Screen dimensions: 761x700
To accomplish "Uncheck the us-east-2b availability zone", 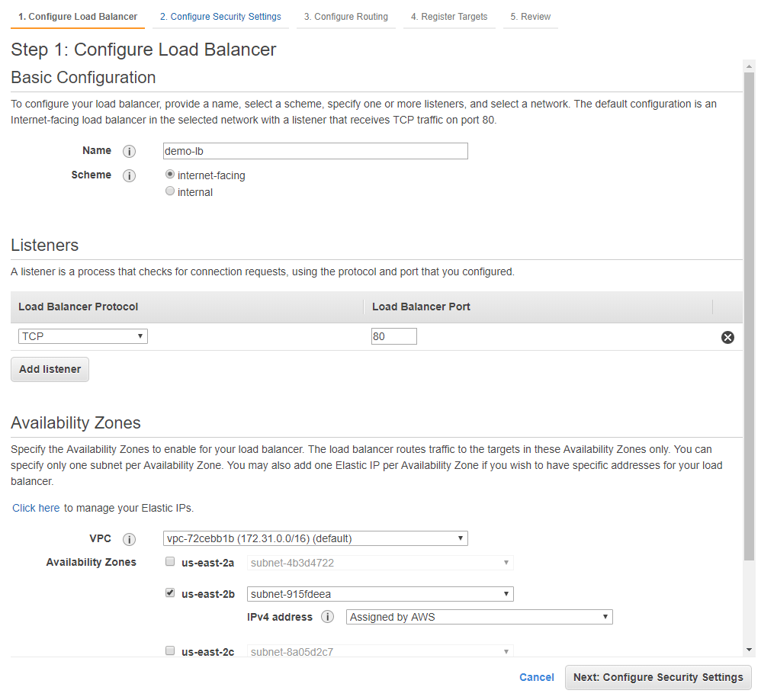I will [169, 592].
